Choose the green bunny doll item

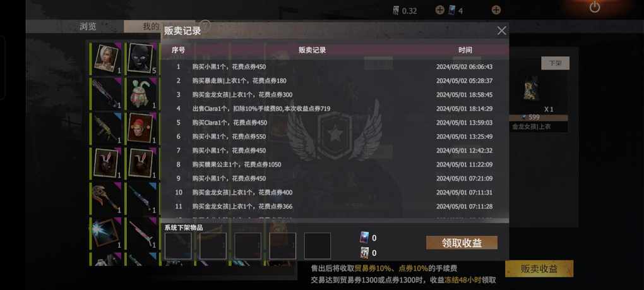pos(142,94)
